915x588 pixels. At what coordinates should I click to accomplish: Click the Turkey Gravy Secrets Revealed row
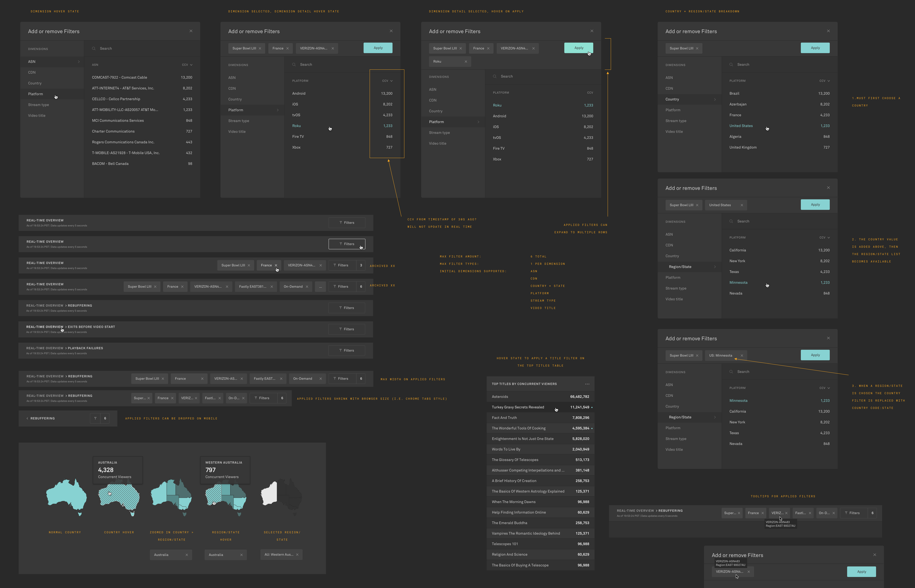click(x=540, y=407)
